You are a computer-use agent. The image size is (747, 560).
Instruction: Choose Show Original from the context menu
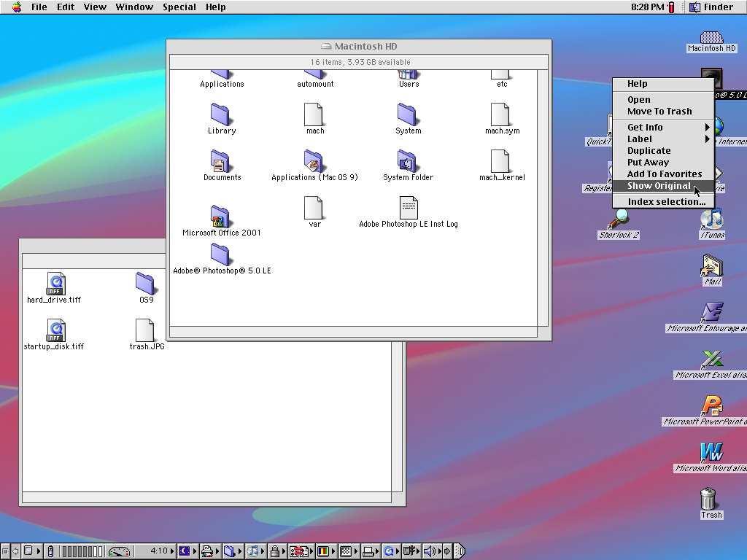tap(658, 186)
